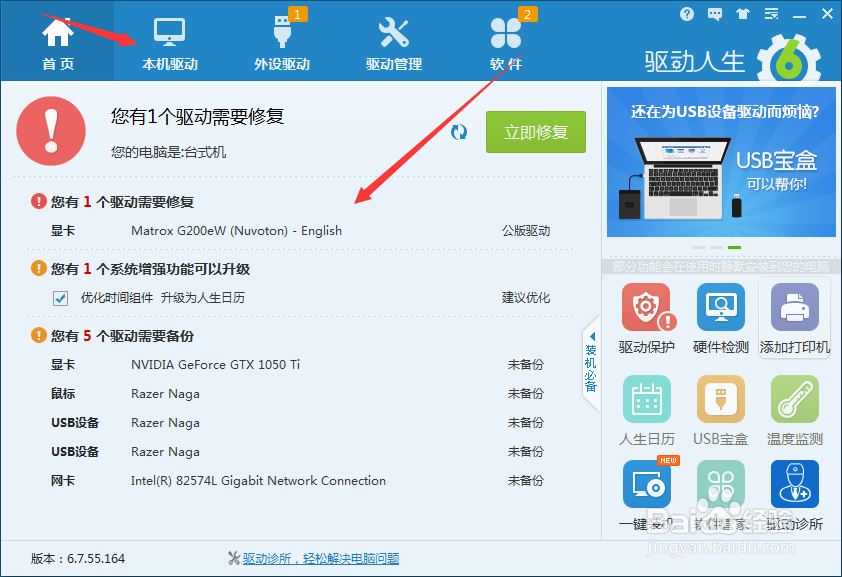Click the refresh rescan icon
Viewport: 842px width, 577px height.
click(459, 132)
